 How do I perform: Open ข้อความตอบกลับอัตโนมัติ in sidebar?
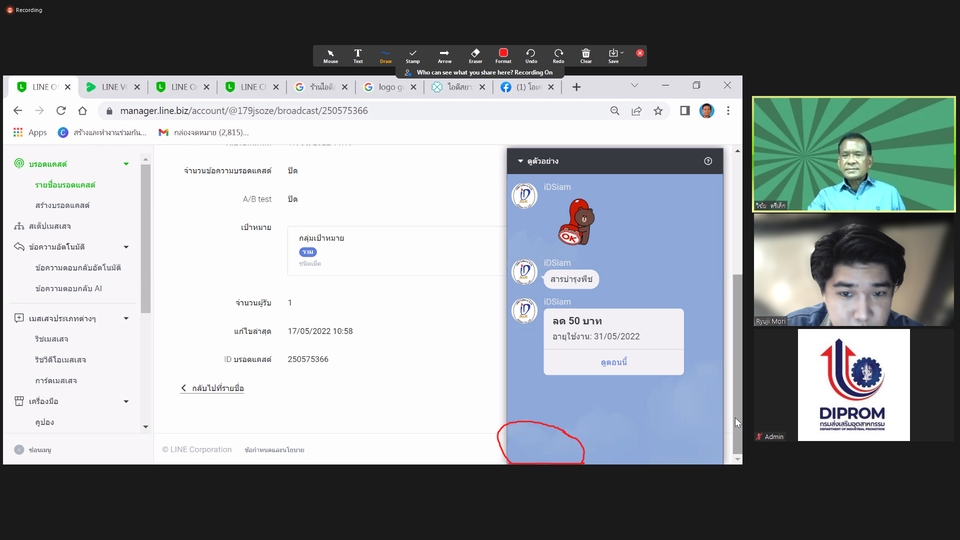click(78, 268)
